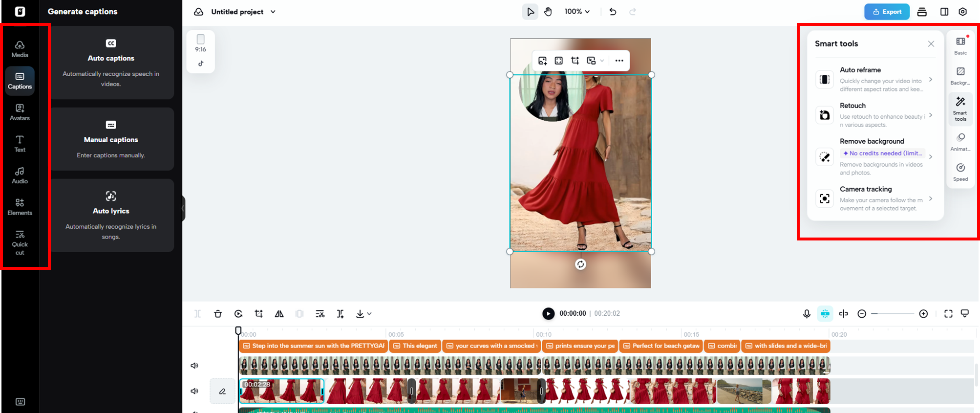Image resolution: width=980 pixels, height=413 pixels.
Task: Select the hand pan tool
Action: [548, 12]
